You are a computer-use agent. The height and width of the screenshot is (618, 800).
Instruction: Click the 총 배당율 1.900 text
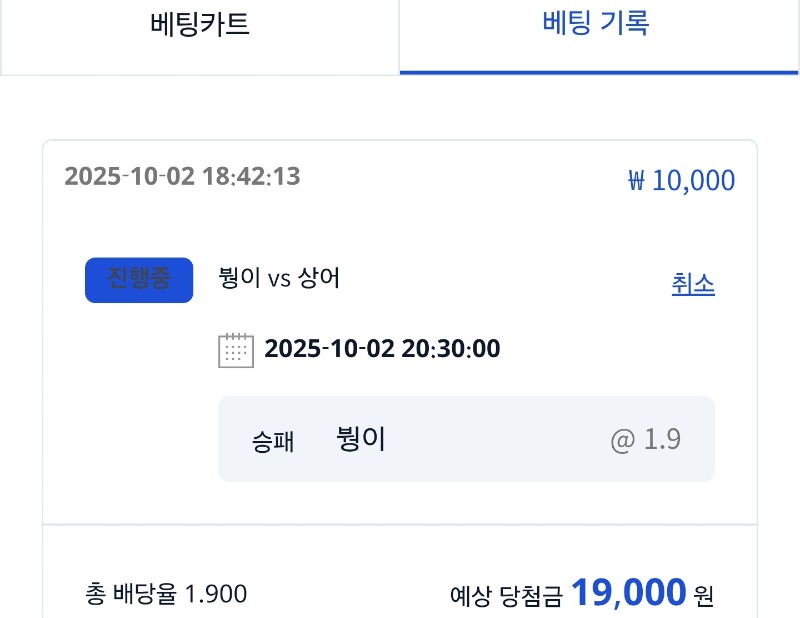167,594
